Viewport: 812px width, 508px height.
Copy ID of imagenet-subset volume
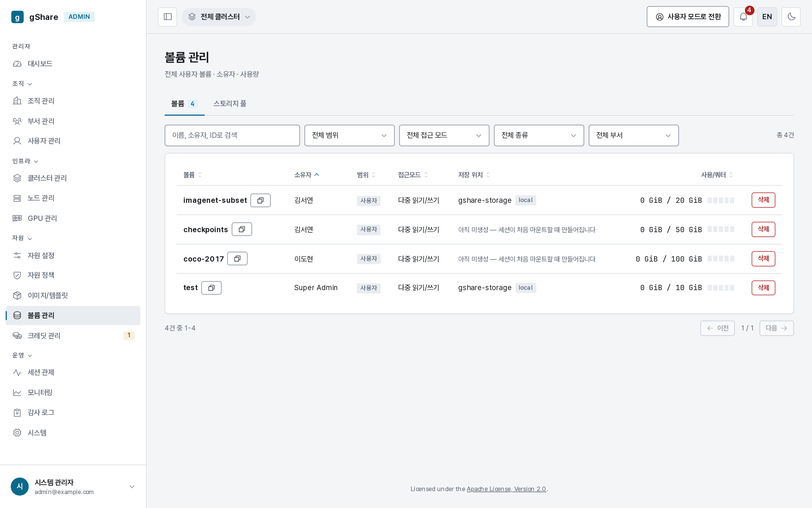pyautogui.click(x=261, y=200)
